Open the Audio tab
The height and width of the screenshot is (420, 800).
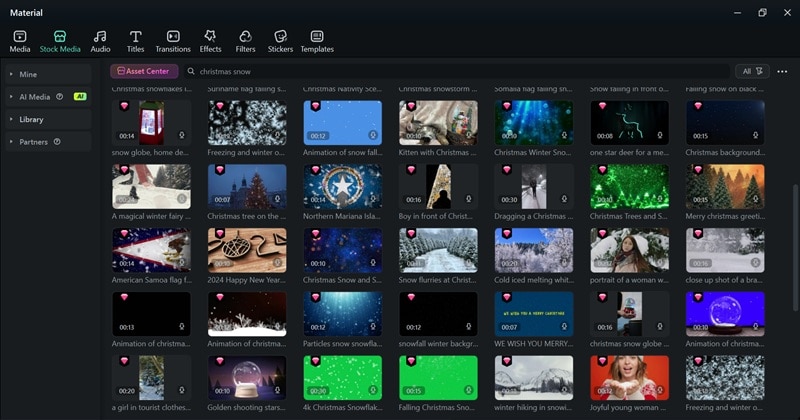100,41
